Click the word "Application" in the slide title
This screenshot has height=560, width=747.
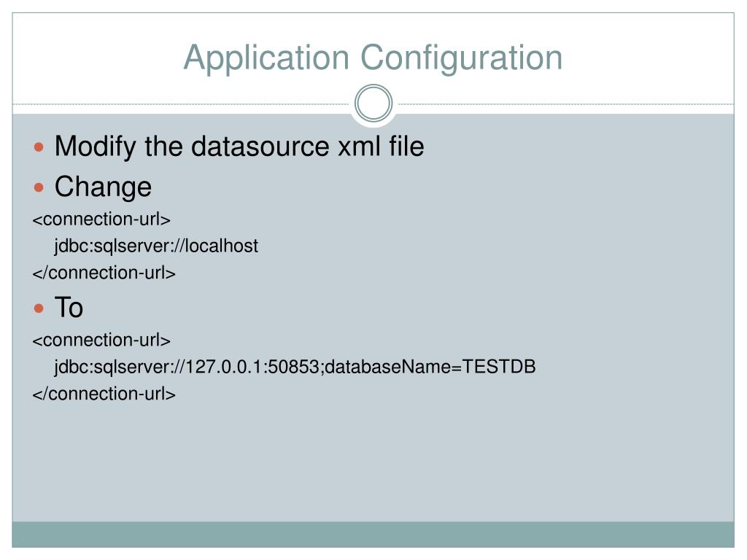tap(268, 58)
